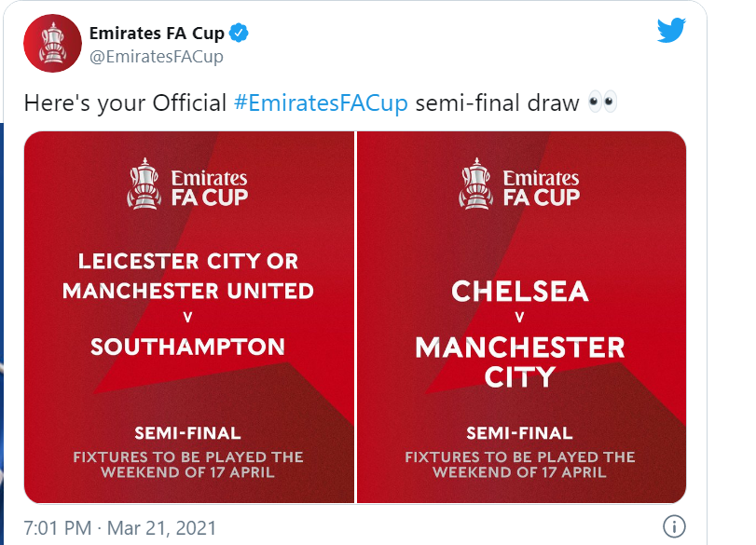Click the Southampton team name
756x545 pixels.
(188, 347)
